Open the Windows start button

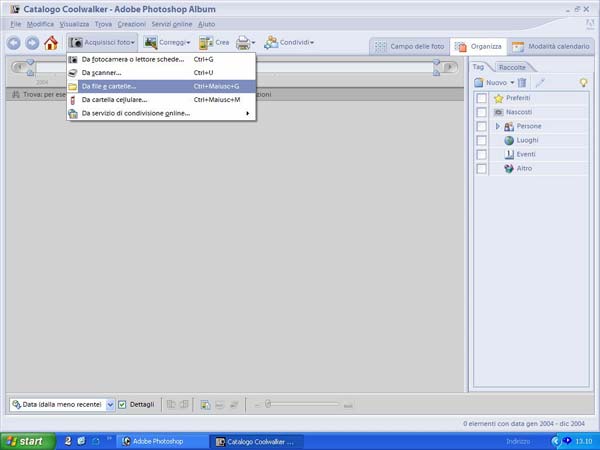click(x=28, y=441)
